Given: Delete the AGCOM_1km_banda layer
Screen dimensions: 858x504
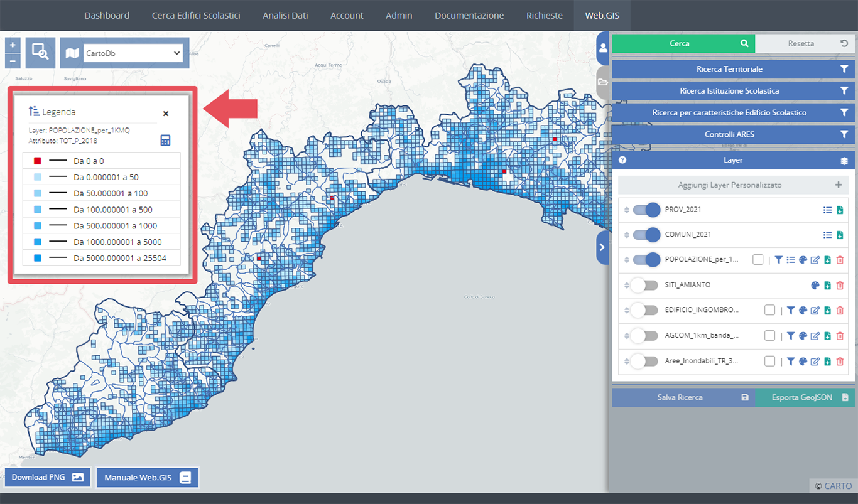Looking at the screenshot, I should pyautogui.click(x=840, y=336).
